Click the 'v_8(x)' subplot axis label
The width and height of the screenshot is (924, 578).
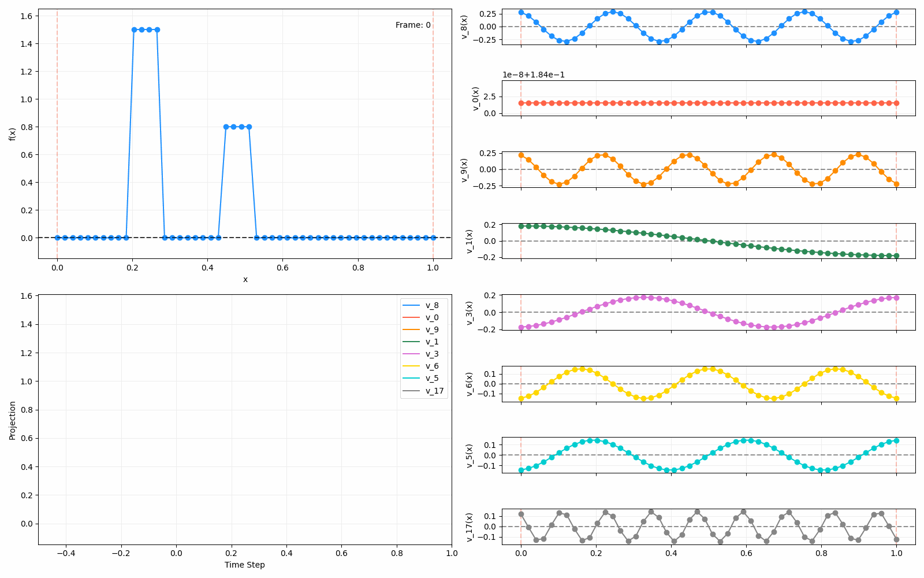pyautogui.click(x=464, y=27)
